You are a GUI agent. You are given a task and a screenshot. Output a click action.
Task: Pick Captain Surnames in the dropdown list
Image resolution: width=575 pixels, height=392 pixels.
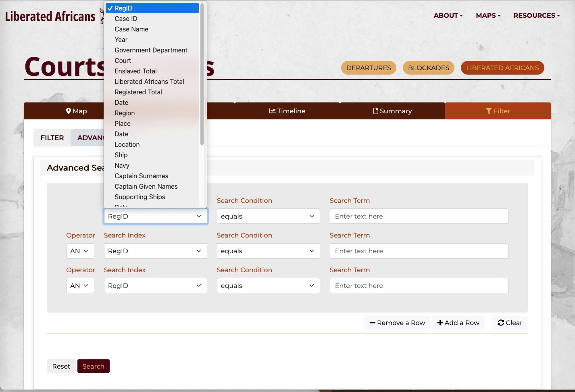(141, 176)
